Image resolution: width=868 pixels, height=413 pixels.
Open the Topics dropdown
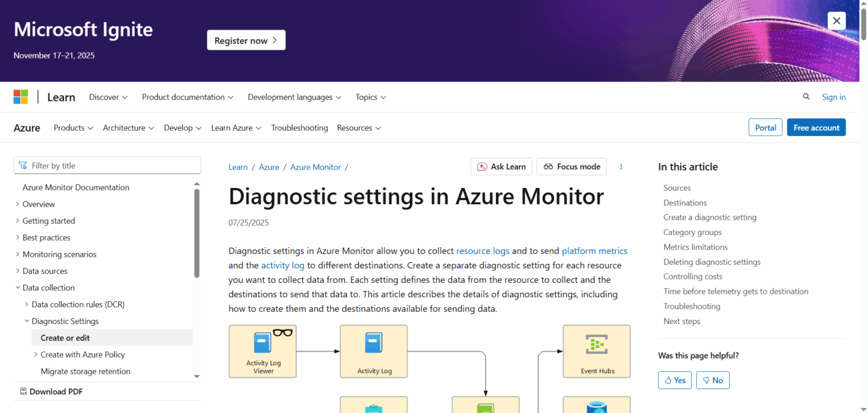coord(370,97)
